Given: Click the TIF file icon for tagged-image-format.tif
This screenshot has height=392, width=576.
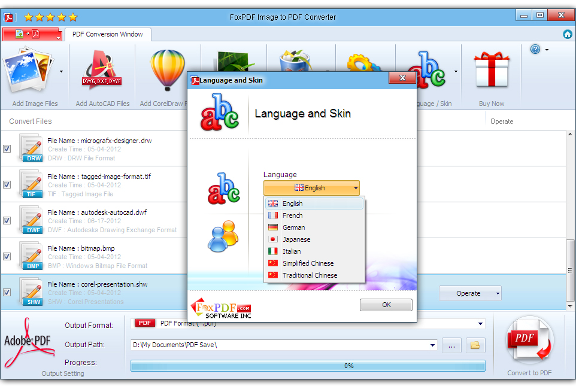Looking at the screenshot, I should coord(31,184).
